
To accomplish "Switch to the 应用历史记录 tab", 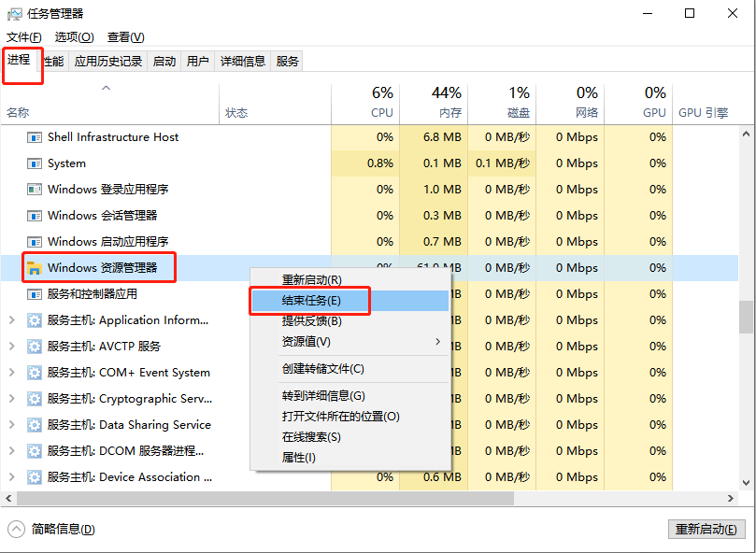I will [x=108, y=62].
